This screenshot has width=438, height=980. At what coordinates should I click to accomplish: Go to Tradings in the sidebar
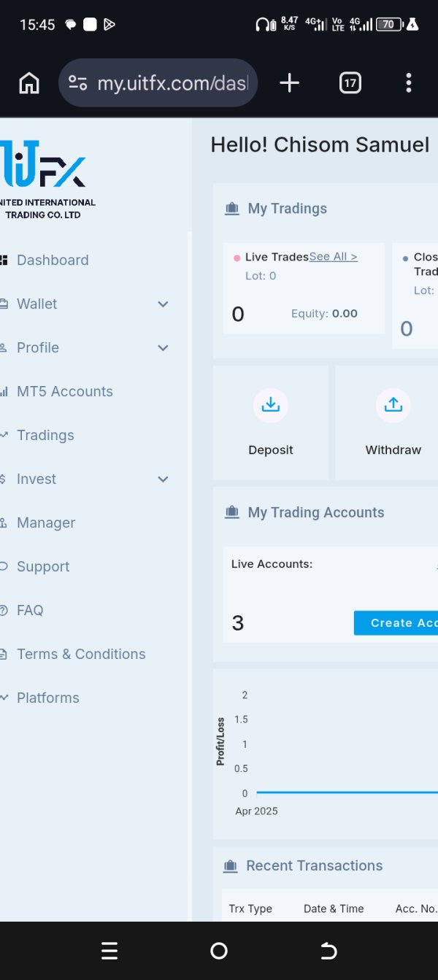45,436
